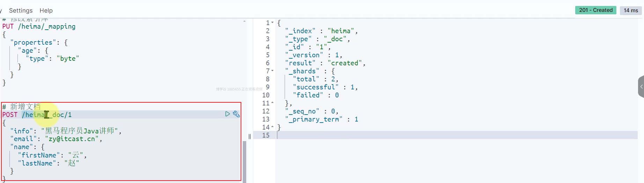The width and height of the screenshot is (644, 183).
Task: Click the "type": "byte" line
Action: pyautogui.click(x=52, y=59)
